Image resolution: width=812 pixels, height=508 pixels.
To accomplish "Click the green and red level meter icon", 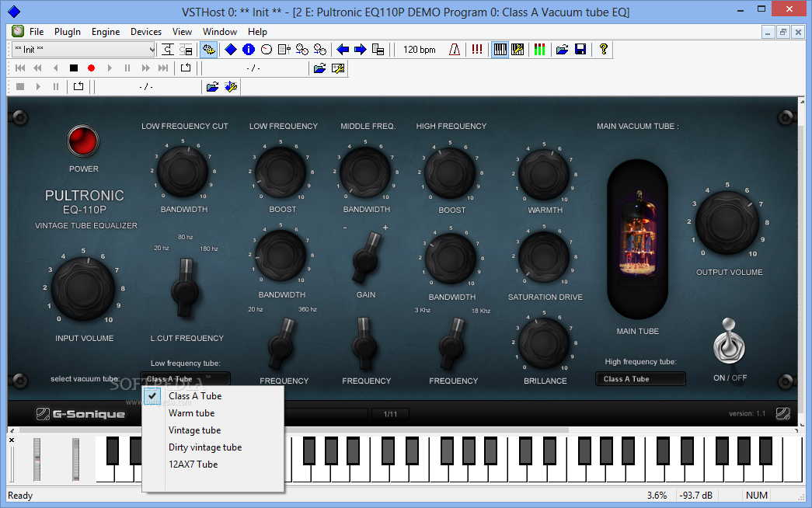I will pyautogui.click(x=539, y=49).
